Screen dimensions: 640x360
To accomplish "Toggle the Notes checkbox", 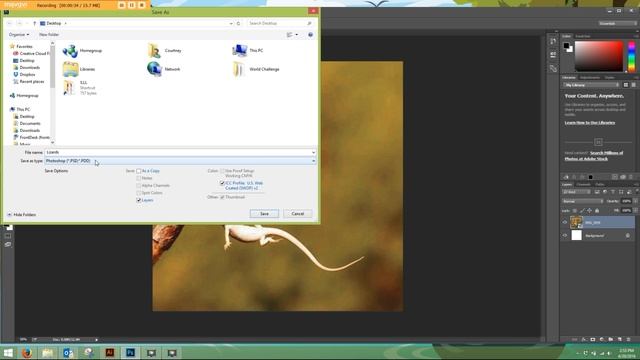I will (139, 178).
